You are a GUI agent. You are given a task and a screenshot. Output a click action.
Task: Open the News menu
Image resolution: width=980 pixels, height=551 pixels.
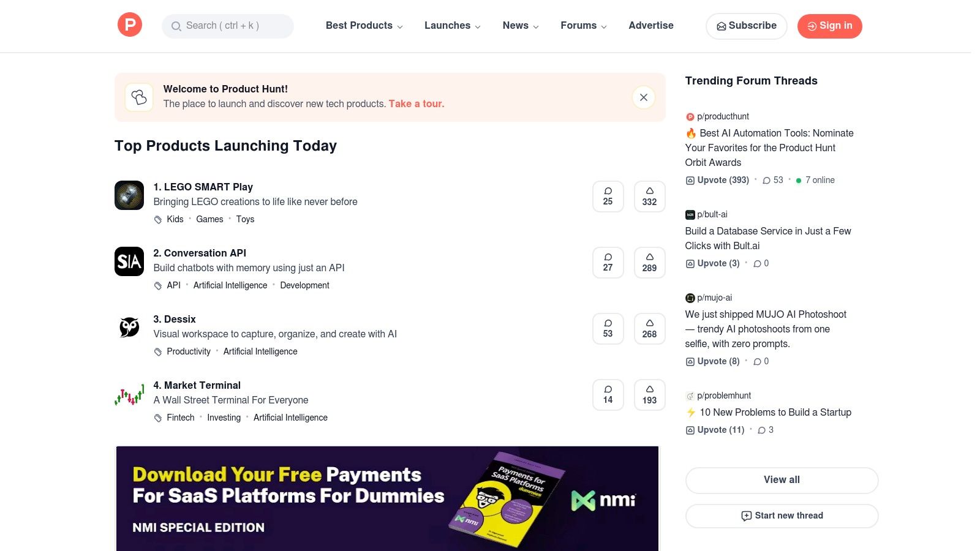pyautogui.click(x=516, y=26)
